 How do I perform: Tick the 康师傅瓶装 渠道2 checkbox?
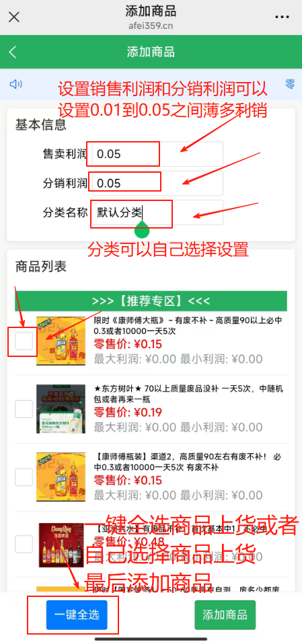tap(24, 477)
